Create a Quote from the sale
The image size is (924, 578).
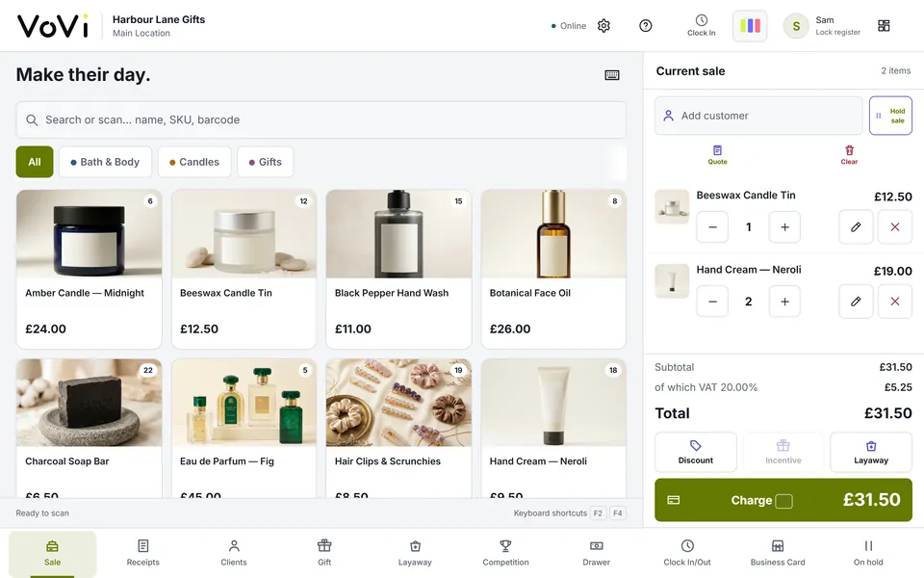717,155
